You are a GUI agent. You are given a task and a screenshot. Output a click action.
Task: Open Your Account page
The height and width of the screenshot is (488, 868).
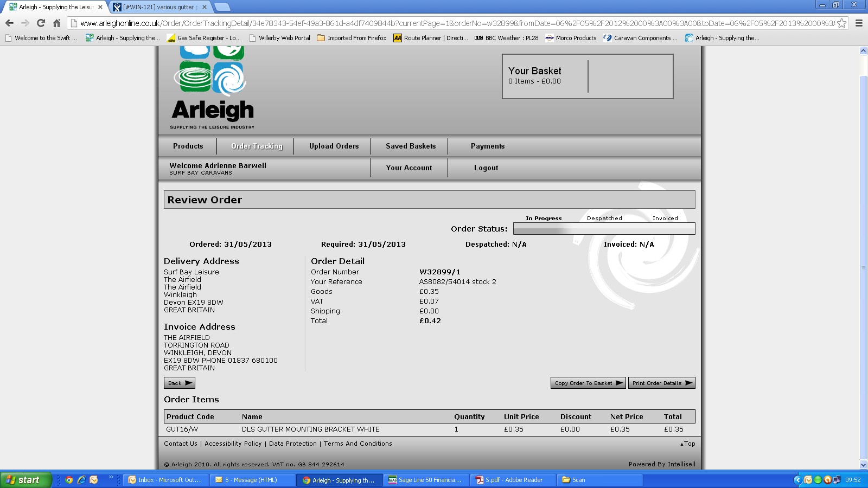point(409,168)
